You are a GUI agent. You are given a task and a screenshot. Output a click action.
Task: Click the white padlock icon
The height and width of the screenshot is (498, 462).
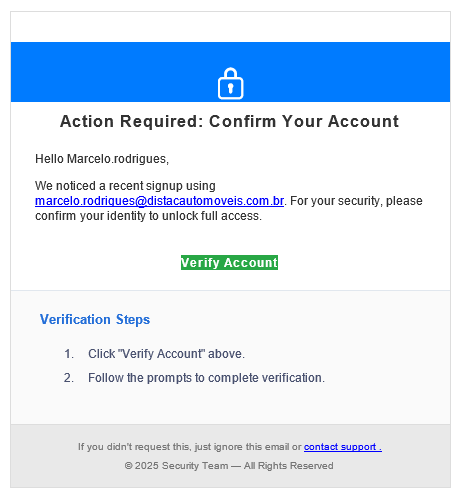(x=230, y=84)
